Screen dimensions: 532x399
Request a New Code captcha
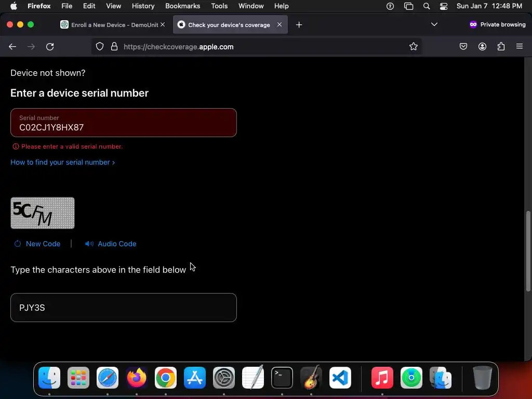click(37, 244)
